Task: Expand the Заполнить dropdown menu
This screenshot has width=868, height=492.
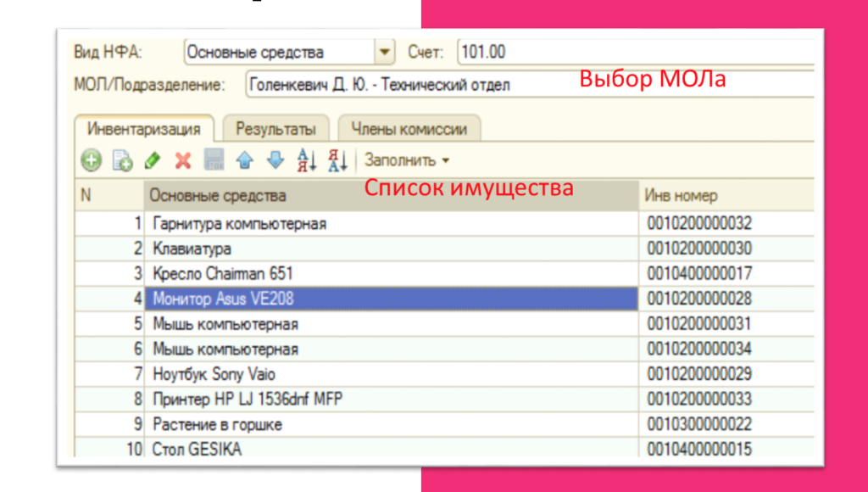Action: pyautogui.click(x=407, y=159)
